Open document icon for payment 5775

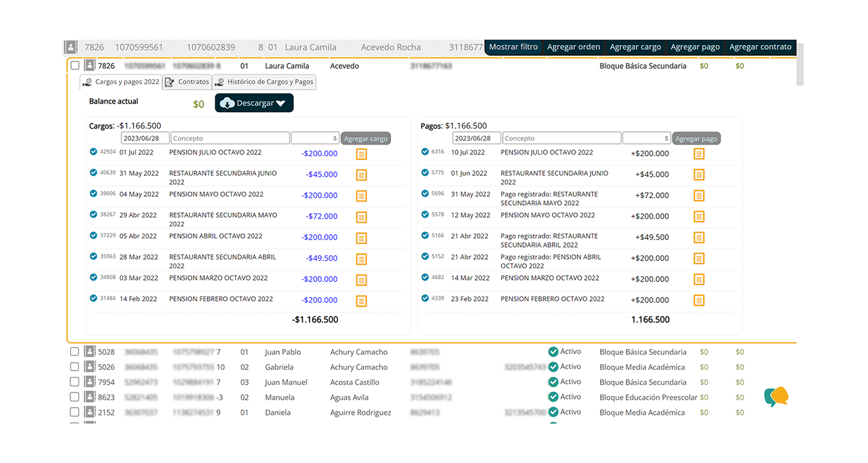[699, 175]
